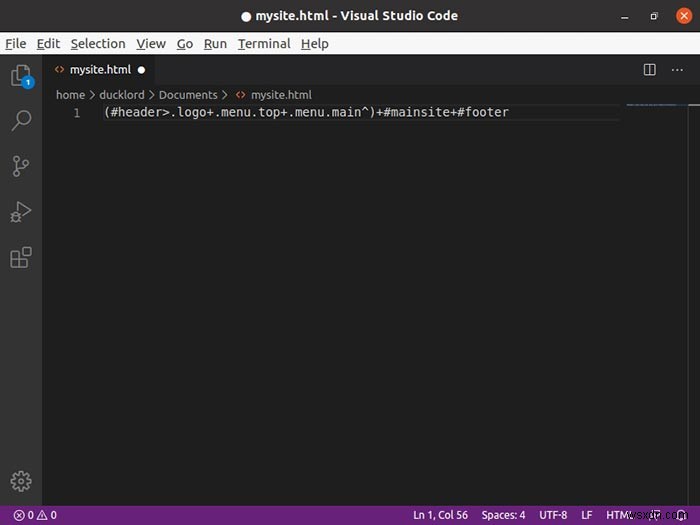Open the editor More Actions menu
This screenshot has width=700, height=525.
[x=677, y=70]
